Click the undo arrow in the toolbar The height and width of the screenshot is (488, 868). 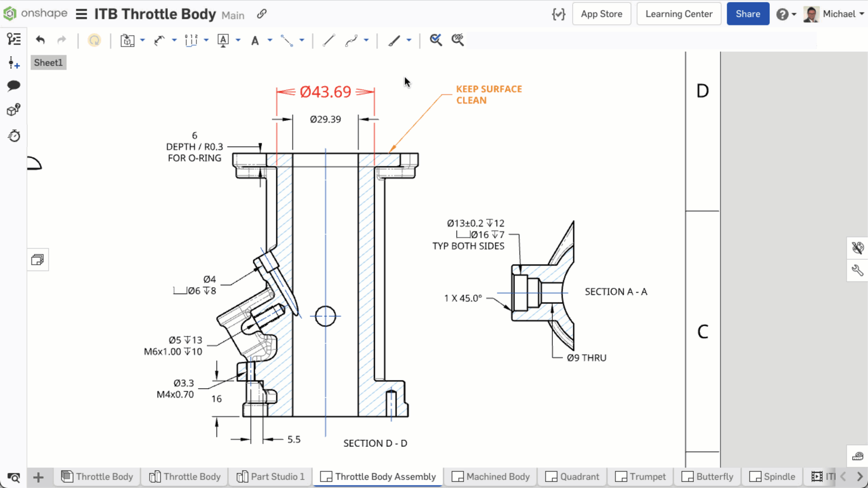click(x=40, y=40)
